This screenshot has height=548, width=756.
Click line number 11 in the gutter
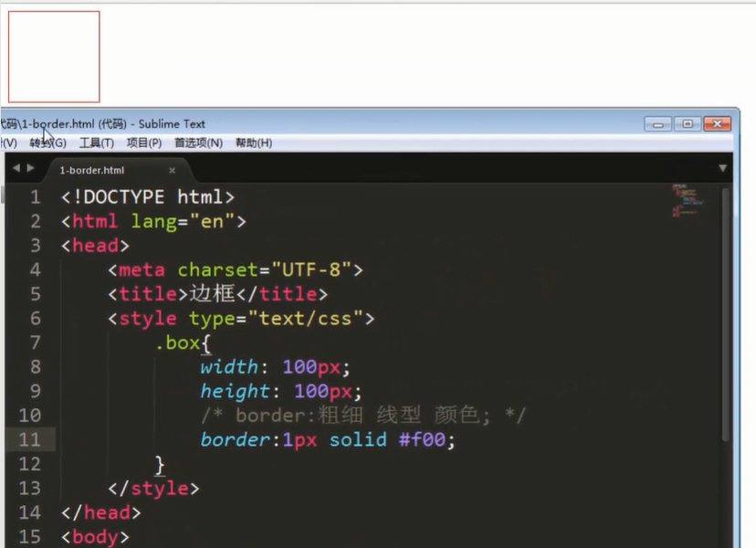point(29,439)
